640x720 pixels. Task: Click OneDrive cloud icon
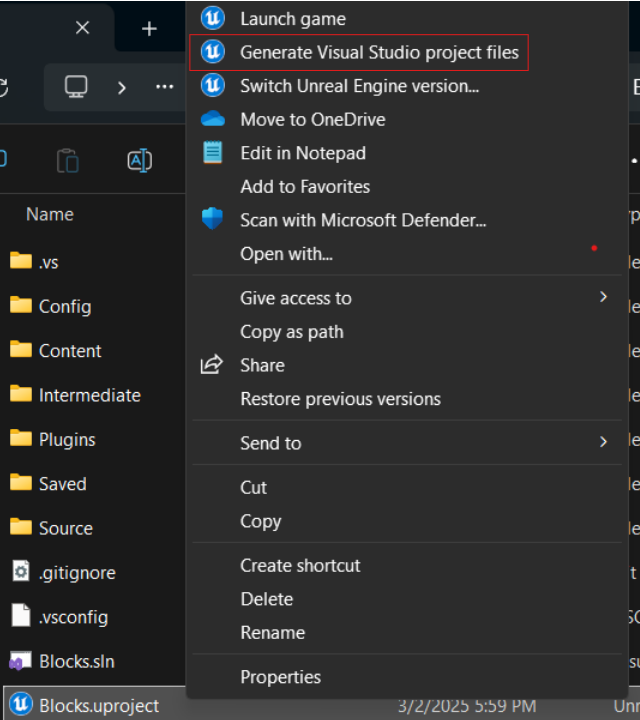[213, 118]
